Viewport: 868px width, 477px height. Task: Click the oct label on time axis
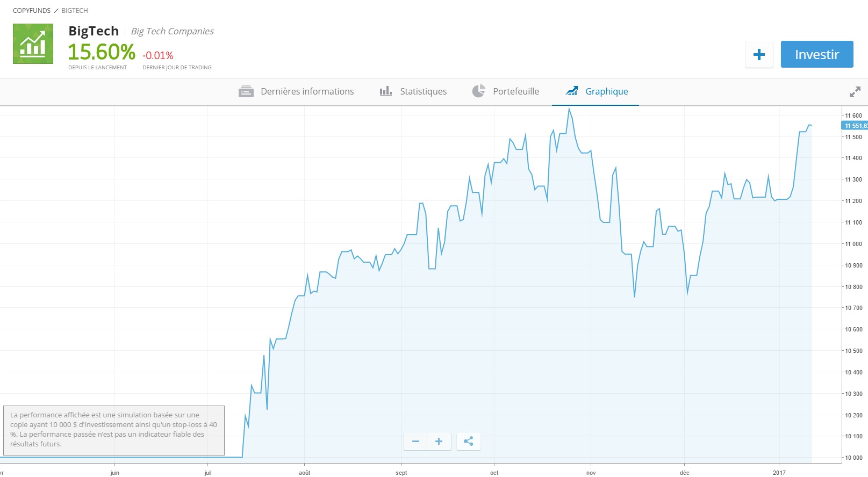(494, 473)
